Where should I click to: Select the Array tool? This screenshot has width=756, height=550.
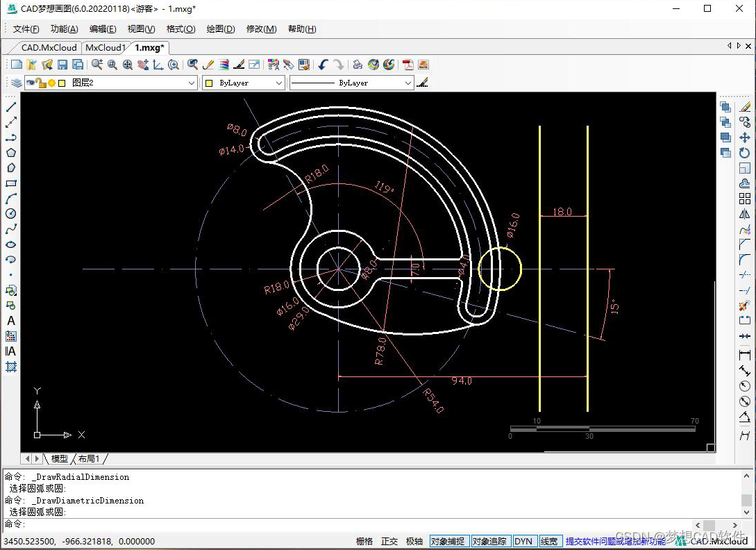click(745, 199)
